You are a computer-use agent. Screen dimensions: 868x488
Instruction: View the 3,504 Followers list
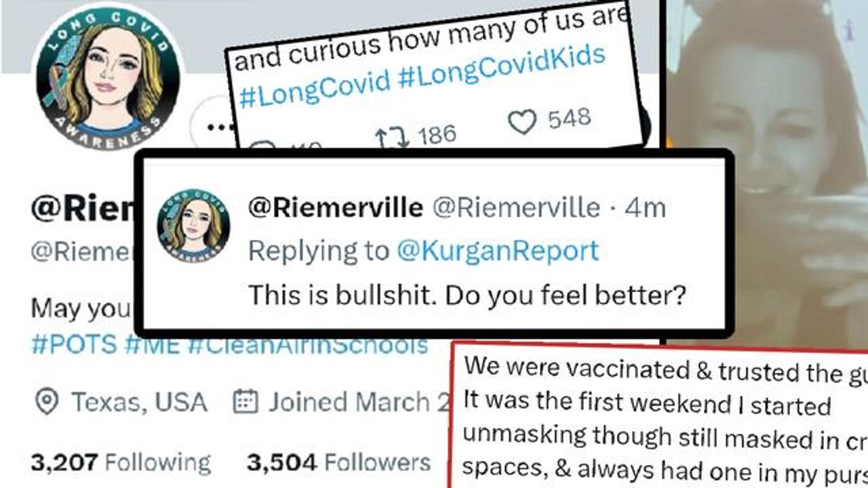pos(338,463)
